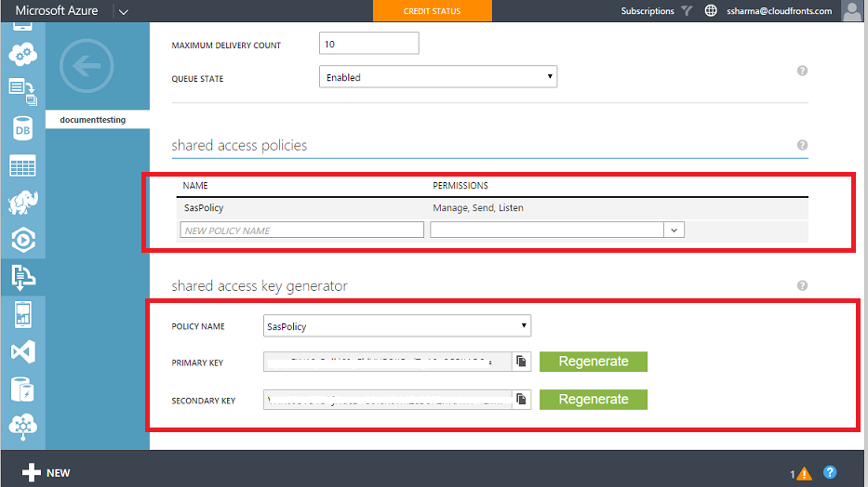Open help next to shared access policies
This screenshot has height=487, width=868.
click(x=802, y=145)
